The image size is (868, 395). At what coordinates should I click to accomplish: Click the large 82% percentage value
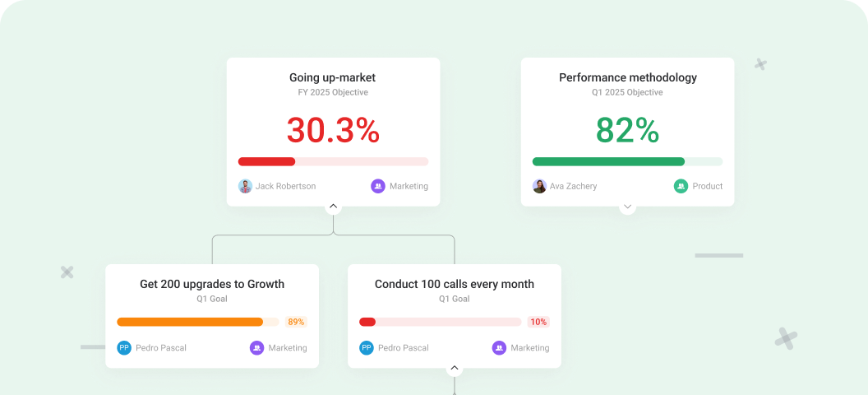tap(627, 130)
